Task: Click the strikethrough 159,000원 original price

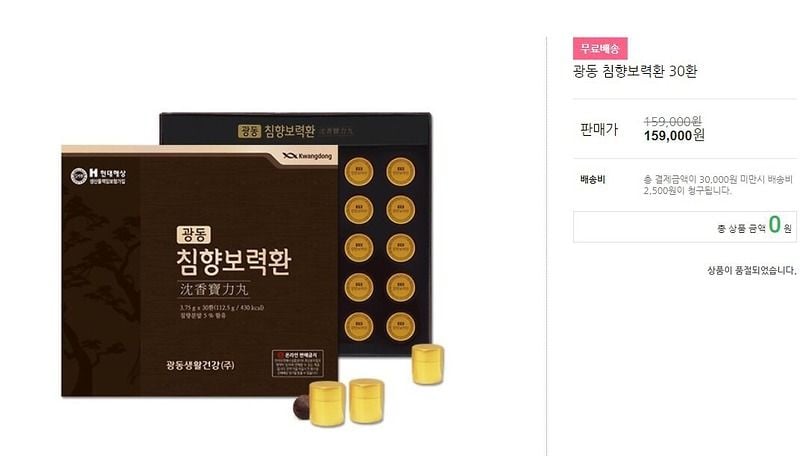Action: click(672, 121)
